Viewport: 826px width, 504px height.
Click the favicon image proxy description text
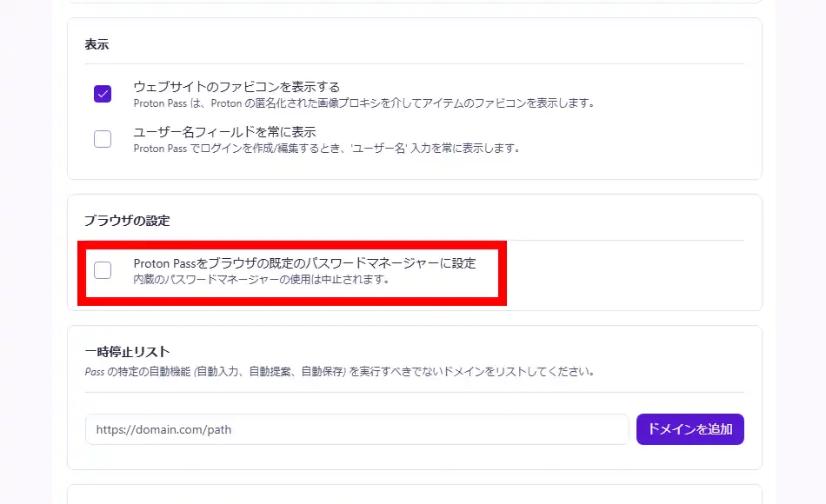363,103
